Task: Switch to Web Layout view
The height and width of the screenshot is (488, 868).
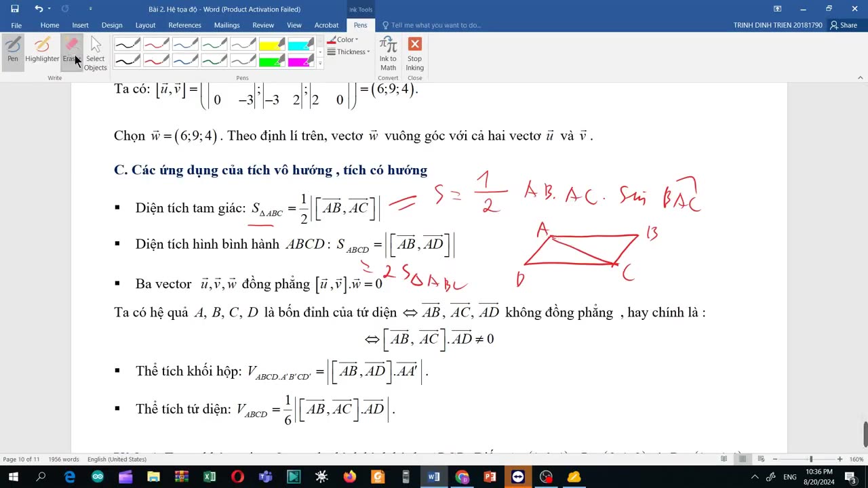Action: pos(761,459)
